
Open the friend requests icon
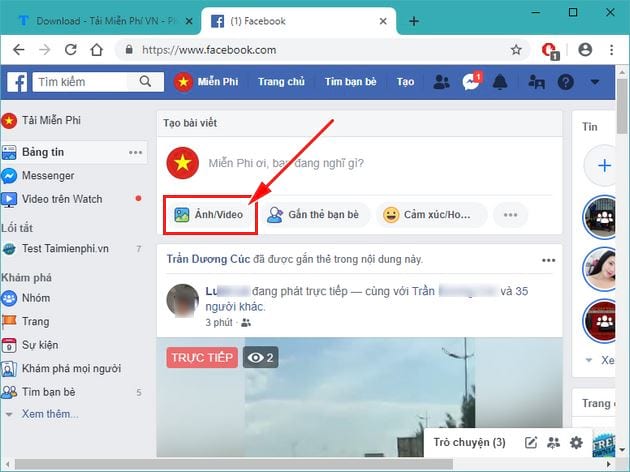click(x=441, y=82)
